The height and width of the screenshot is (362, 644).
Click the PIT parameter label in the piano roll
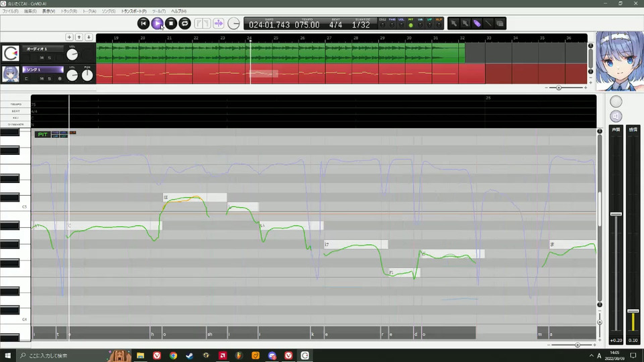pos(42,134)
